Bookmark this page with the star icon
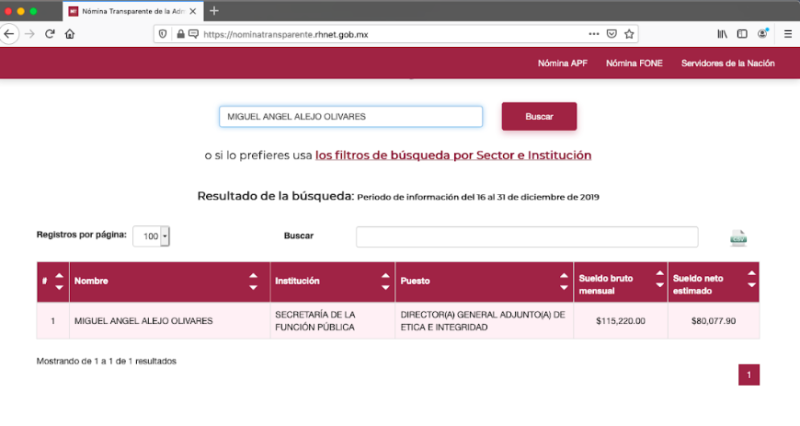This screenshot has height=426, width=800. tap(629, 33)
